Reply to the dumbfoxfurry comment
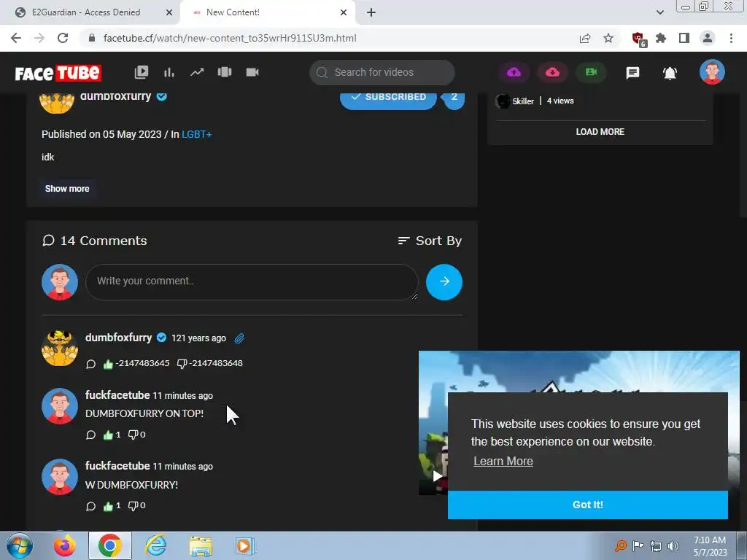Image resolution: width=747 pixels, height=560 pixels. point(90,365)
